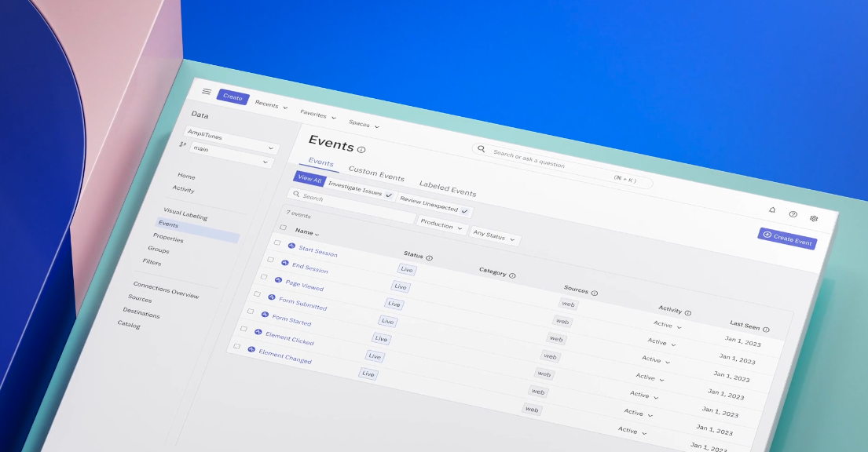Sort by the Name column header
The width and height of the screenshot is (868, 452).
[x=306, y=231]
